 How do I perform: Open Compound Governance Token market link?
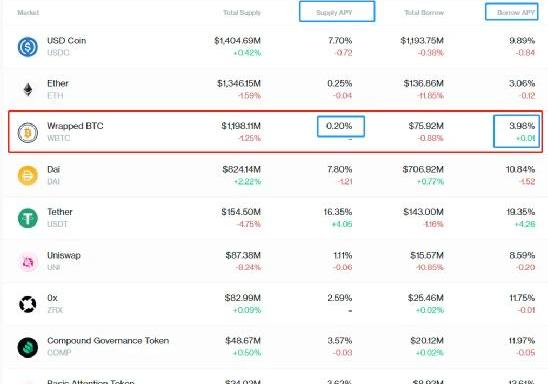coord(108,340)
